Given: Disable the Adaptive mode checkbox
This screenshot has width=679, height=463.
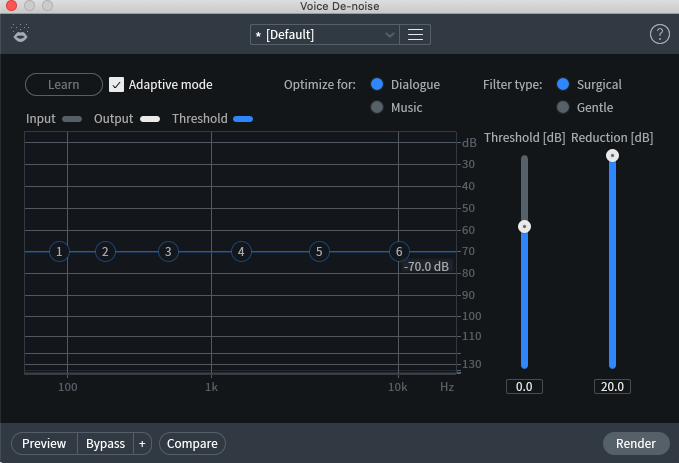Looking at the screenshot, I should pyautogui.click(x=116, y=84).
